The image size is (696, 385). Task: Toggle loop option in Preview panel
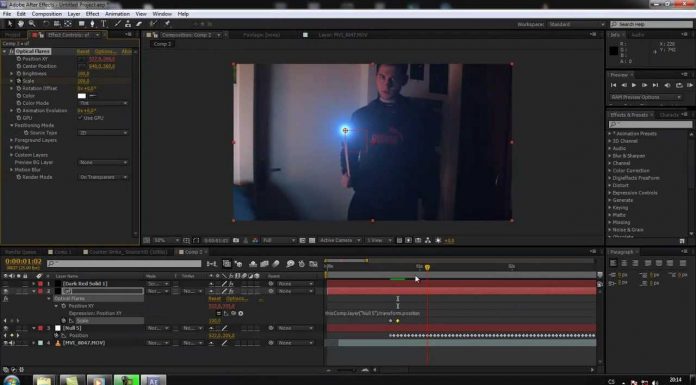tap(679, 85)
